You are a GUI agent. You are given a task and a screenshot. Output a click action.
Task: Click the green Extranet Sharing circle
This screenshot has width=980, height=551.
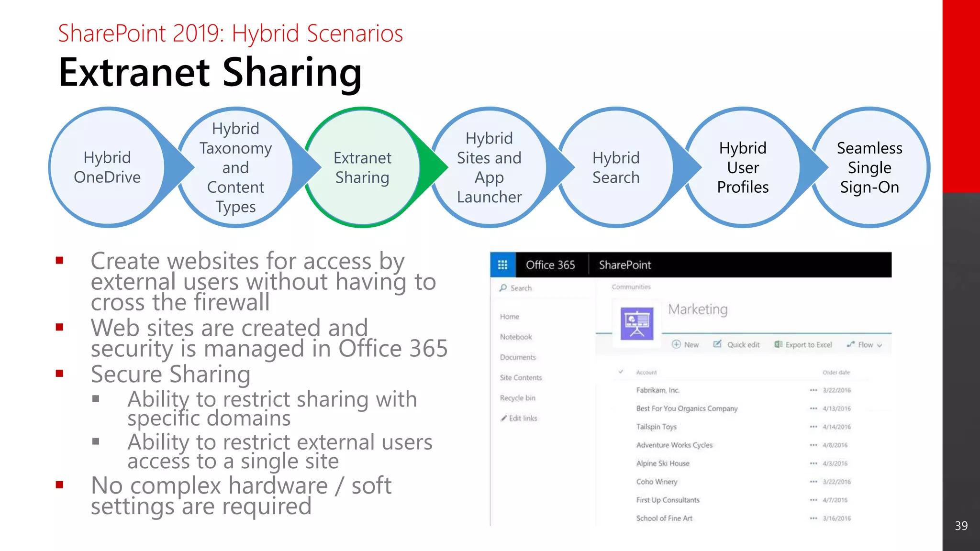(362, 167)
